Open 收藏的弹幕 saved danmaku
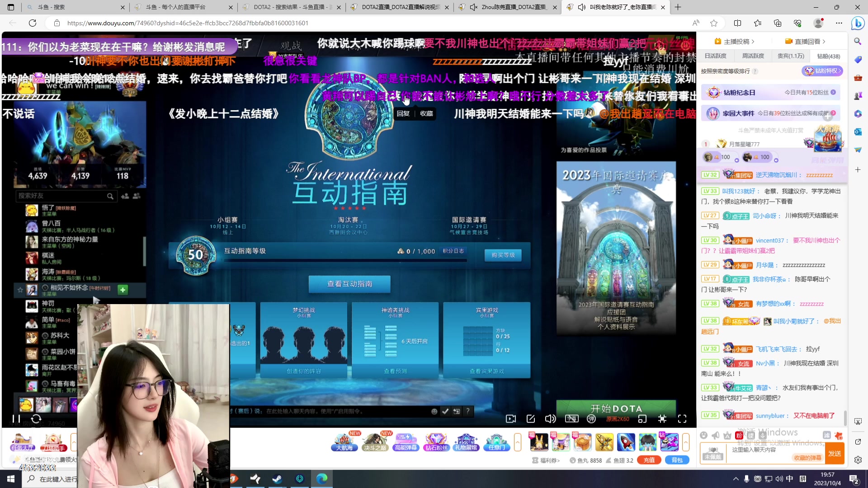The image size is (868, 488). (807, 458)
